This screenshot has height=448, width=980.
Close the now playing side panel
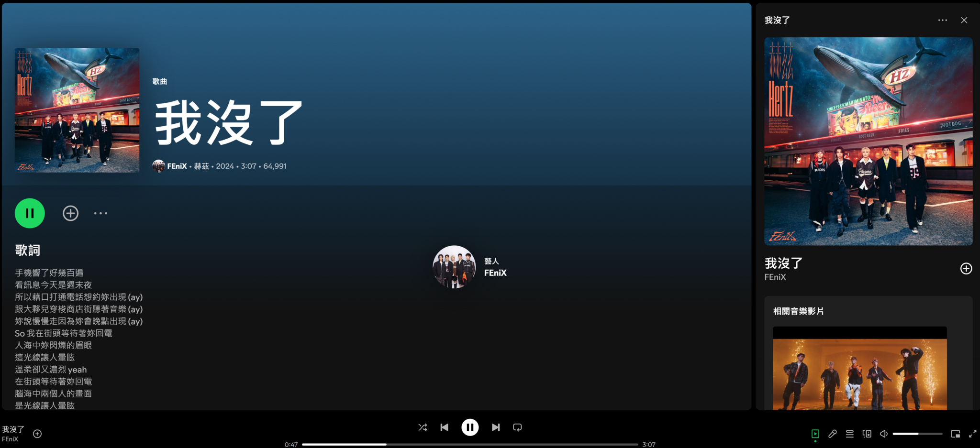tap(964, 20)
